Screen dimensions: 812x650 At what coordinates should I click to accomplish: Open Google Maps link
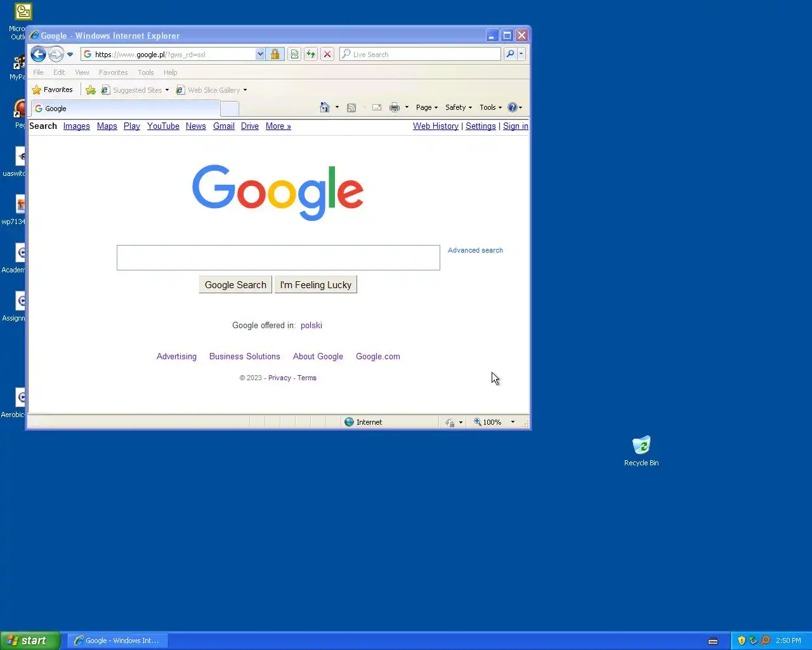click(107, 126)
